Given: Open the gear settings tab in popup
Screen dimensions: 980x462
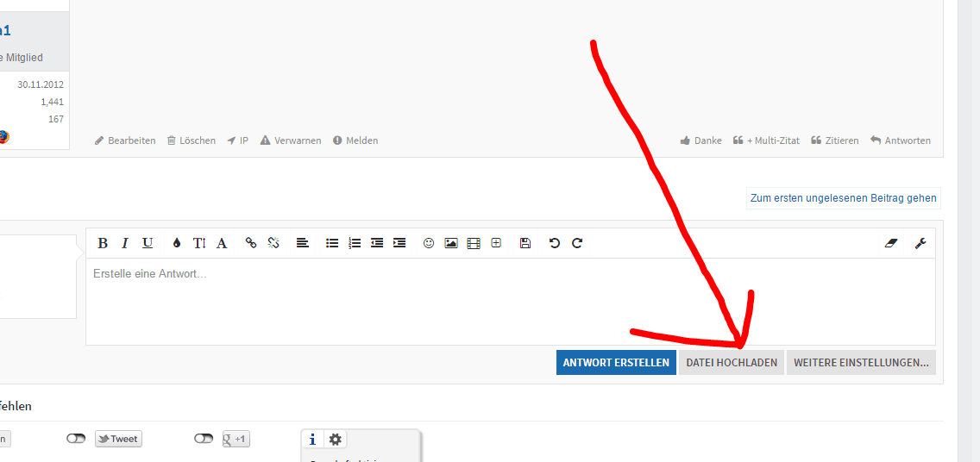Looking at the screenshot, I should [335, 440].
